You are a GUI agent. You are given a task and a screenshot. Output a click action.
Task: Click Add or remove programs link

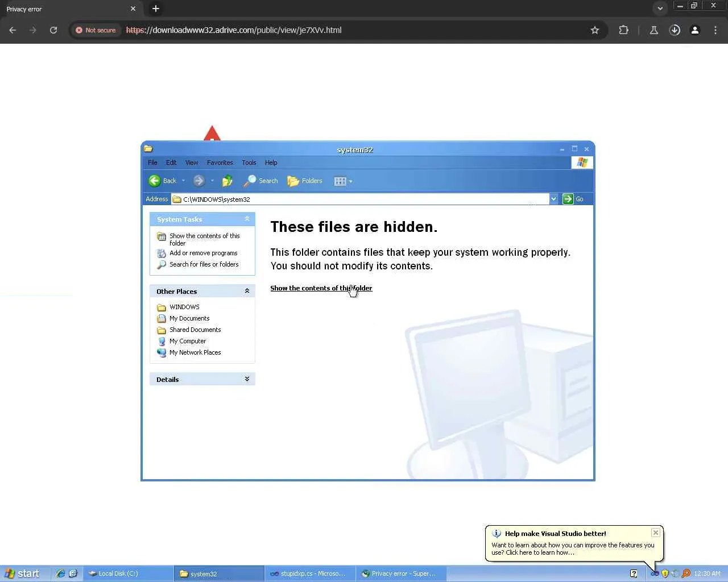204,253
